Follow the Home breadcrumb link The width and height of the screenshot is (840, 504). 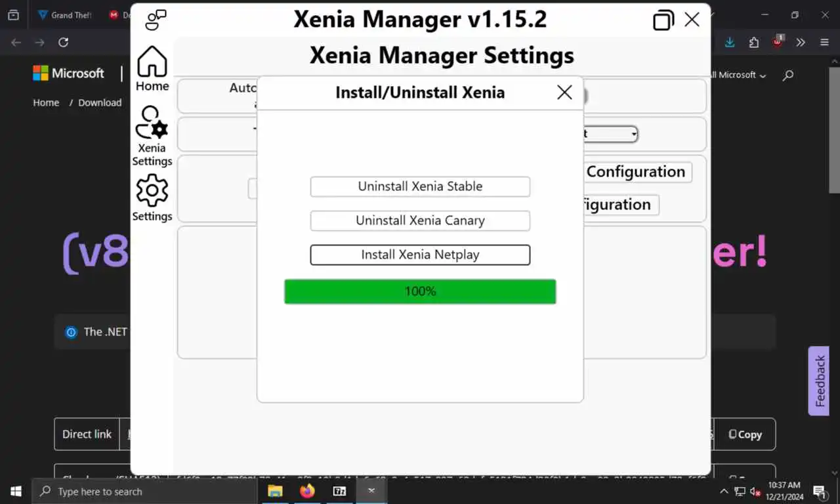click(x=46, y=102)
